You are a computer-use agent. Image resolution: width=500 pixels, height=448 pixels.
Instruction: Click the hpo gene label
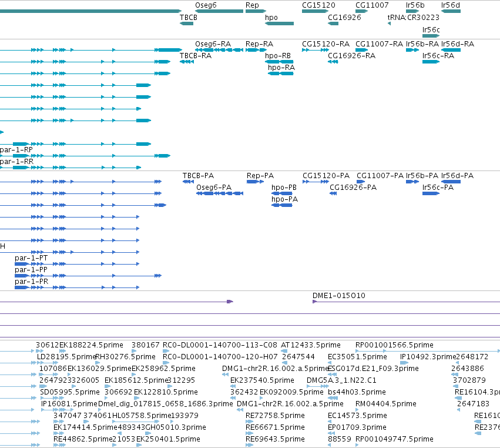tap(271, 18)
